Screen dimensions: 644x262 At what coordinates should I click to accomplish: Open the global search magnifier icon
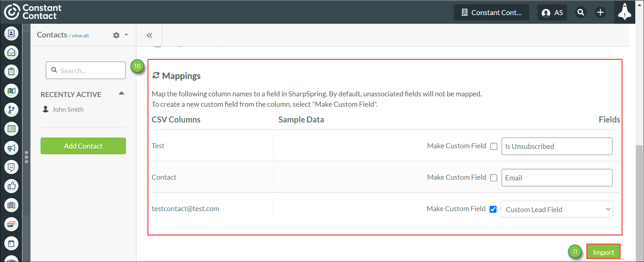[581, 12]
